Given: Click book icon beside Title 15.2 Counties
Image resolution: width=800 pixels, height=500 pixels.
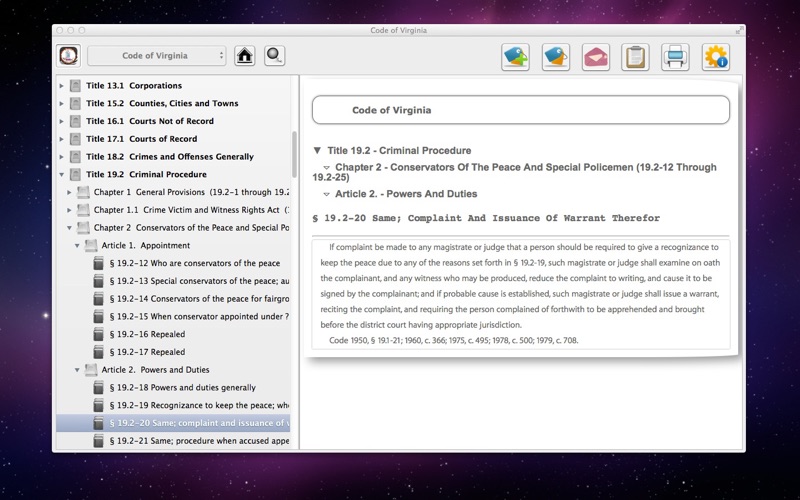Looking at the screenshot, I should pos(75,104).
